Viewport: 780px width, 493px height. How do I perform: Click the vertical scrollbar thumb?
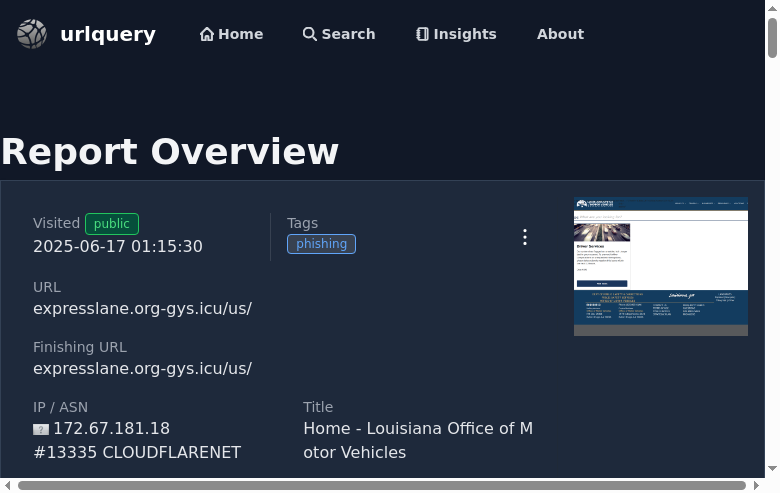tap(773, 38)
